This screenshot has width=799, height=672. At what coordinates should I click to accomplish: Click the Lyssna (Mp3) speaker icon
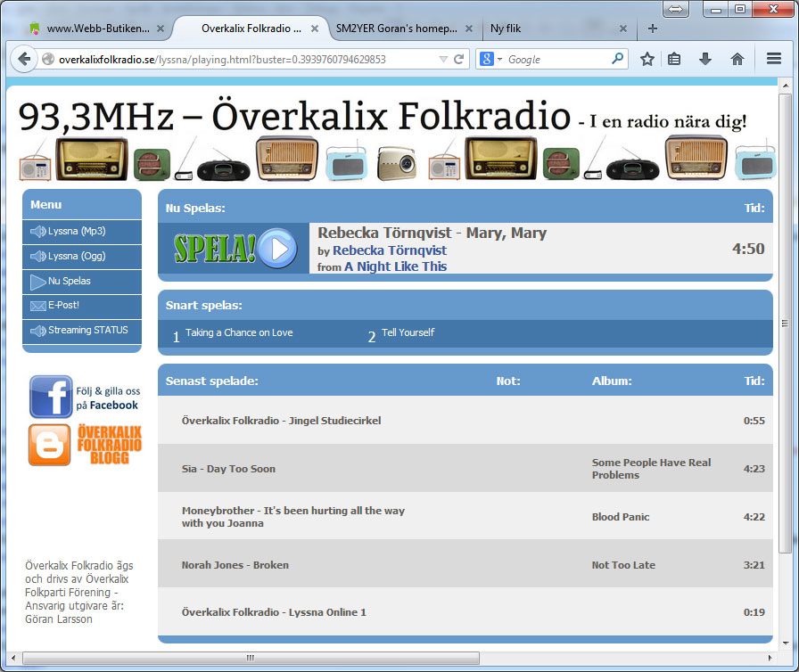(x=37, y=232)
